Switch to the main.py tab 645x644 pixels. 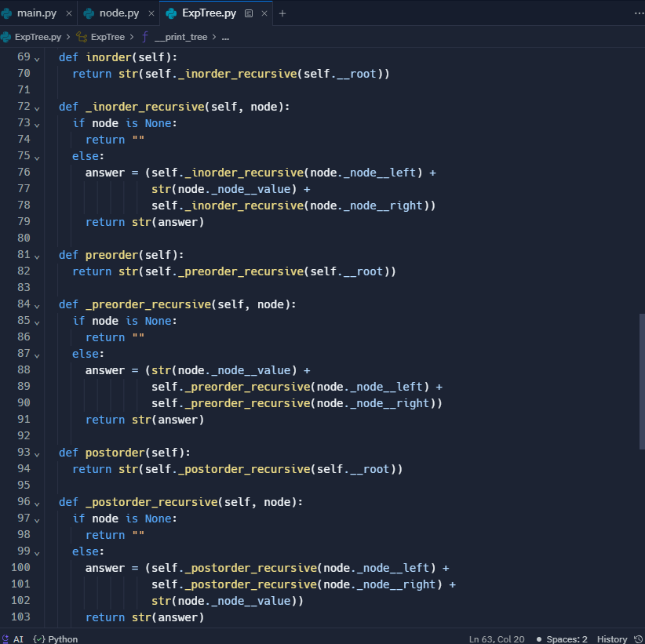tap(38, 13)
